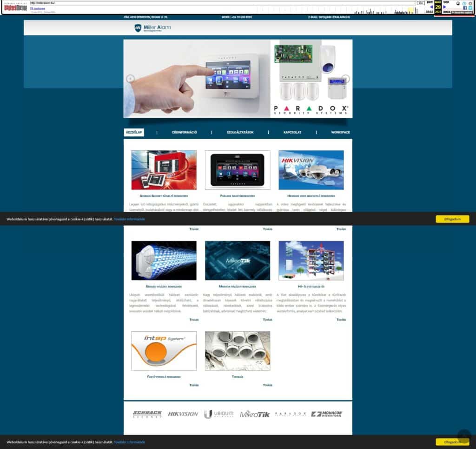Open the SZOLGÁLTATÁSOK menu item
Viewport: 476px width, 449px height.
[240, 133]
